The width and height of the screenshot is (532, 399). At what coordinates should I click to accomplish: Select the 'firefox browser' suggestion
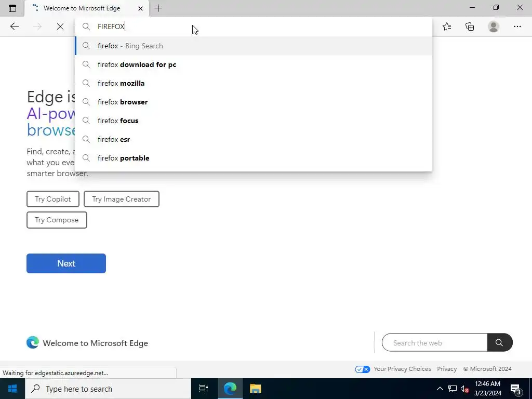(x=254, y=102)
